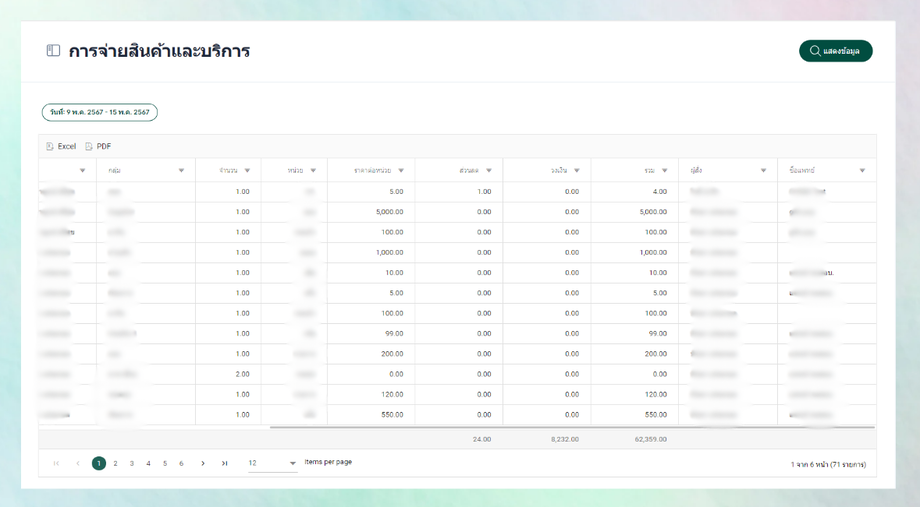
Task: Open filter arrow of the first blurred column
Action: click(x=82, y=170)
